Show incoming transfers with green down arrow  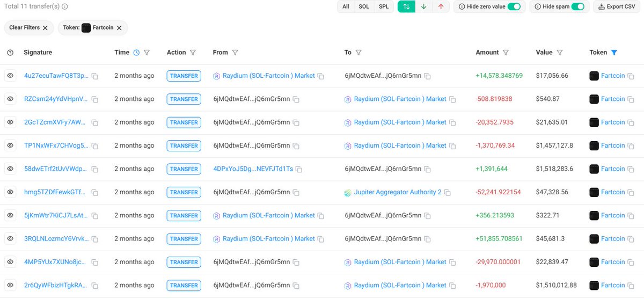[x=423, y=6]
